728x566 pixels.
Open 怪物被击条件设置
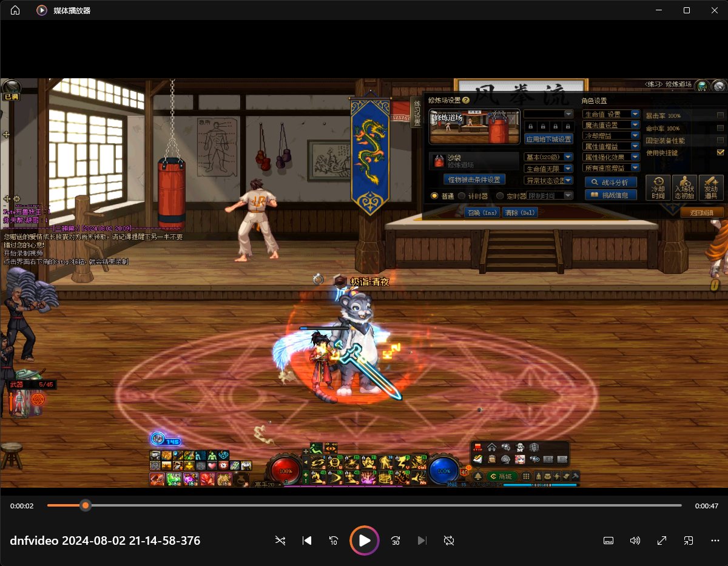474,180
